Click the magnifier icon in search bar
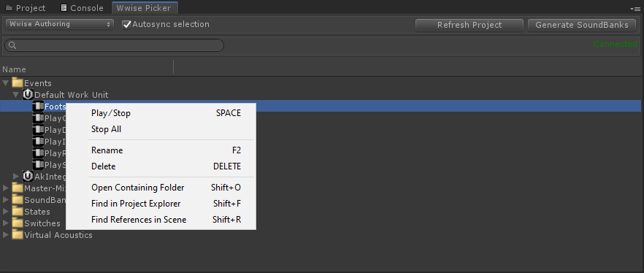The width and height of the screenshot is (644, 273). click(12, 45)
